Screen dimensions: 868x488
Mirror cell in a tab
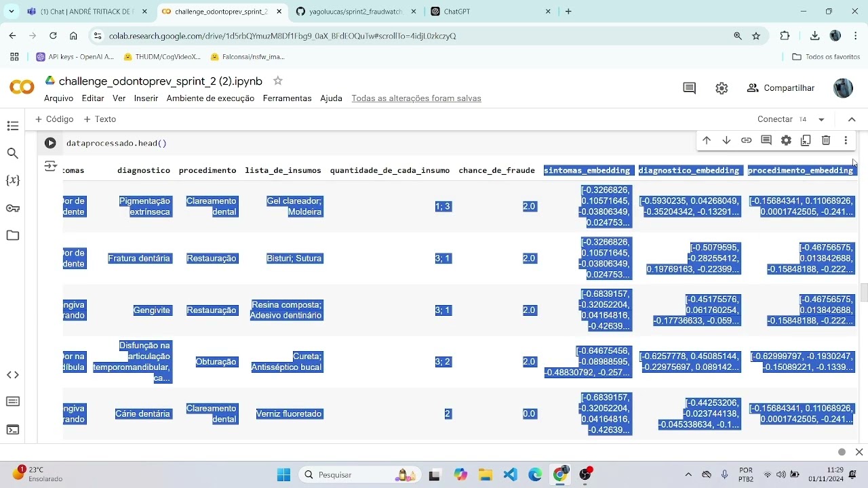coord(806,140)
